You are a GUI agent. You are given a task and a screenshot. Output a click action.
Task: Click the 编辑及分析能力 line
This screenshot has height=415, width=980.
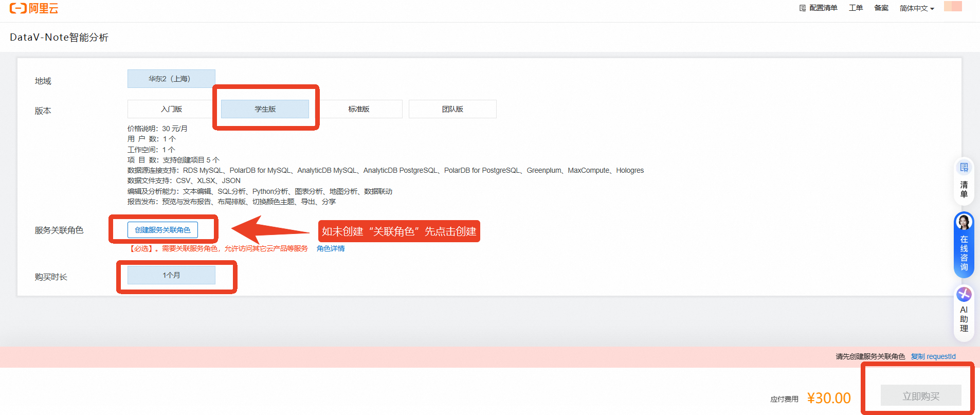click(260, 191)
